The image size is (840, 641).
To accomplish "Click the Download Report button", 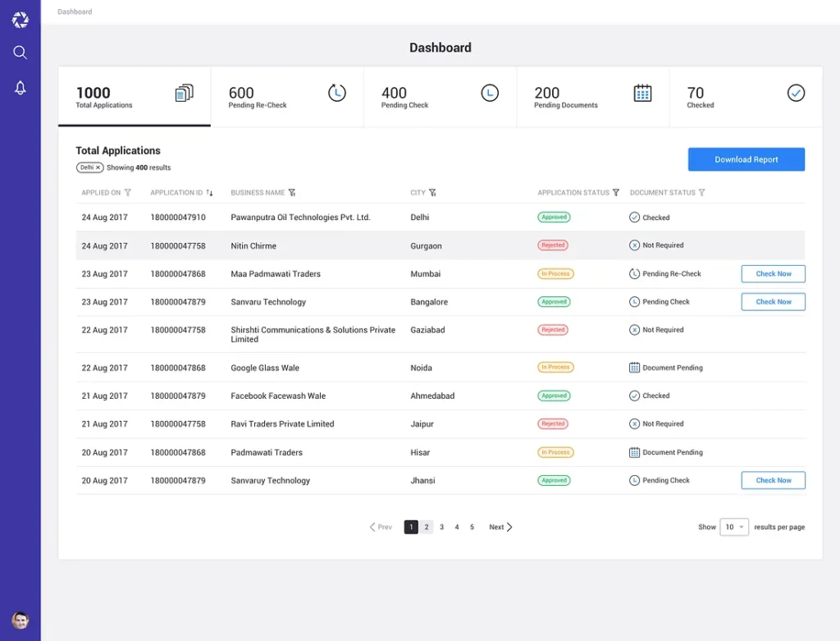I will coord(746,159).
